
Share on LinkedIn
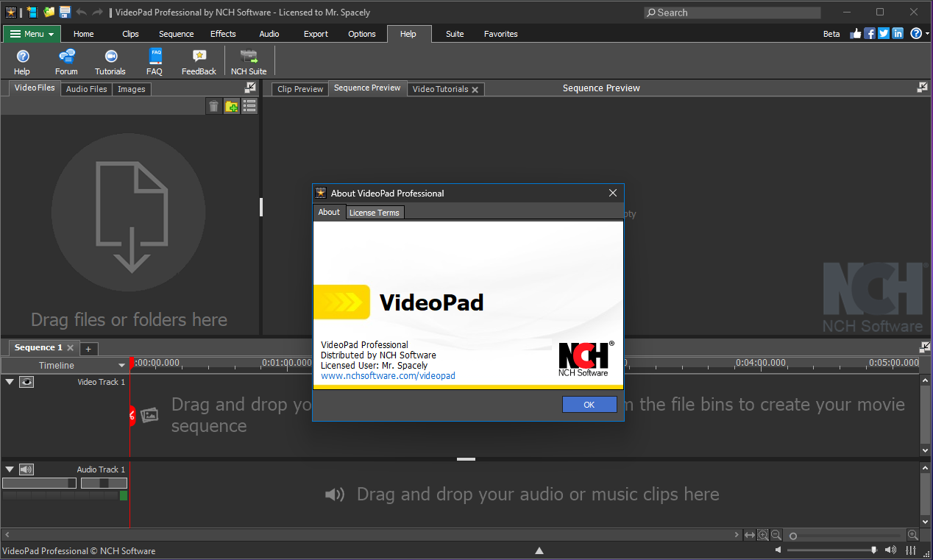point(898,34)
